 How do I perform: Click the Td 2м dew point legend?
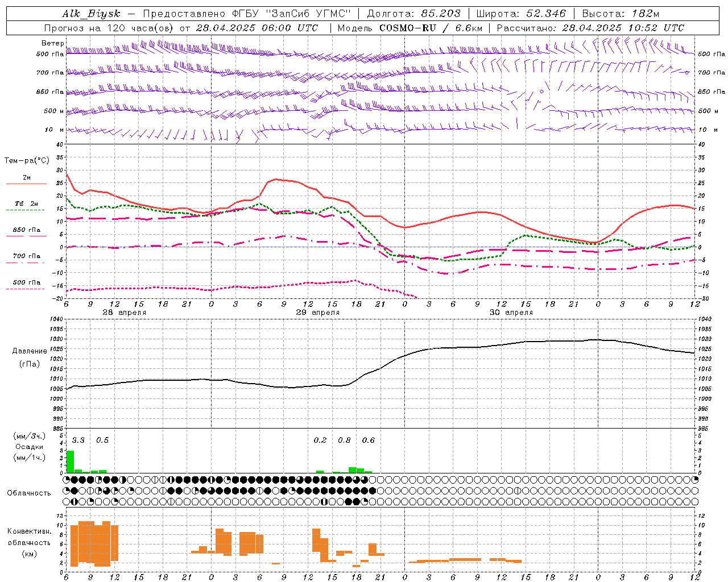click(x=27, y=203)
